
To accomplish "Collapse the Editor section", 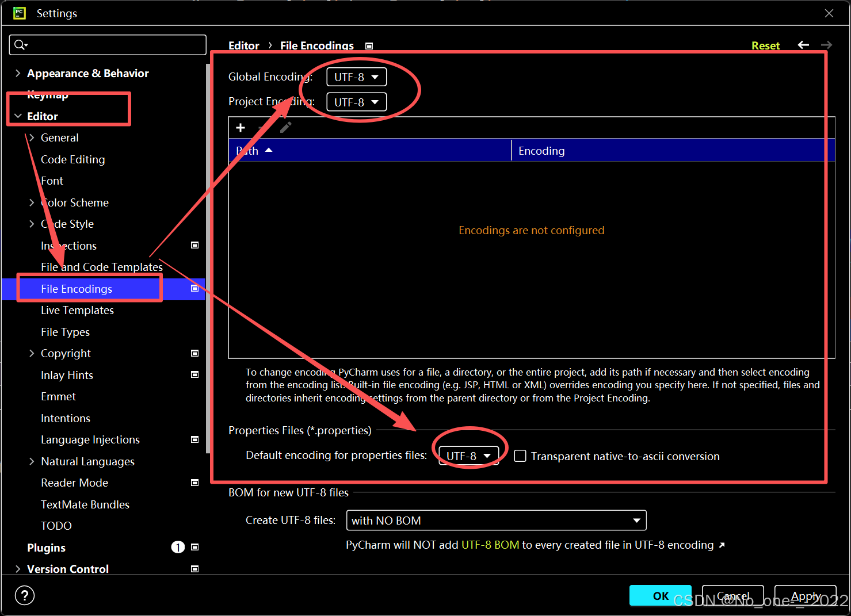I will point(18,116).
